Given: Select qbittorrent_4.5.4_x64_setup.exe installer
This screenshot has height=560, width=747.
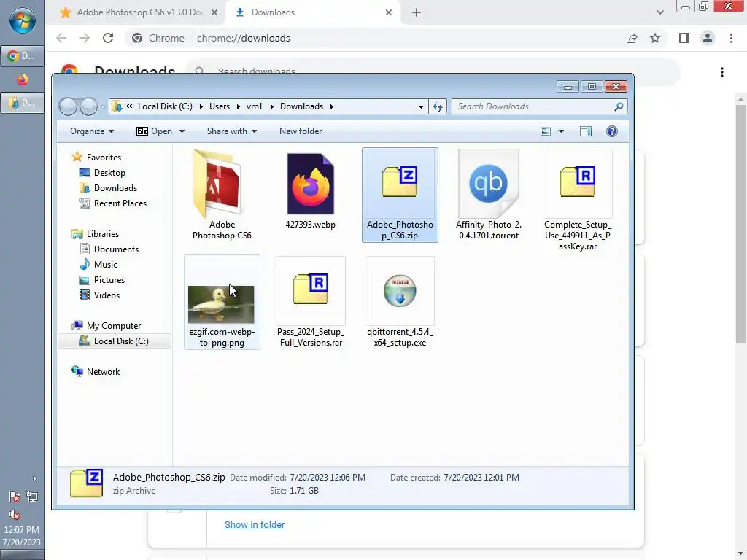Looking at the screenshot, I should pos(400,302).
